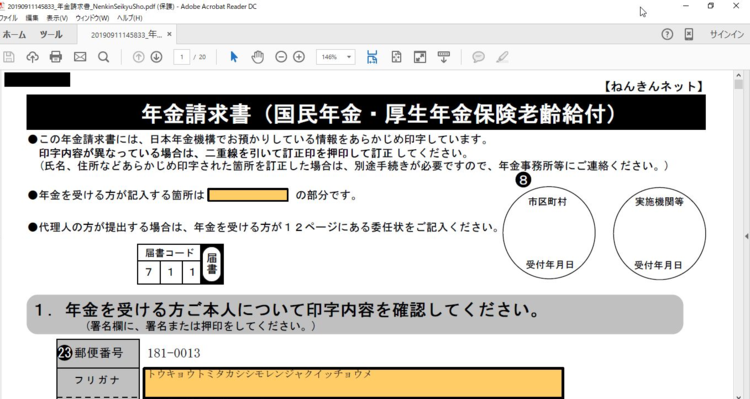Send file by email envelope icon
Viewport: 750px width, 399px height.
(79, 57)
